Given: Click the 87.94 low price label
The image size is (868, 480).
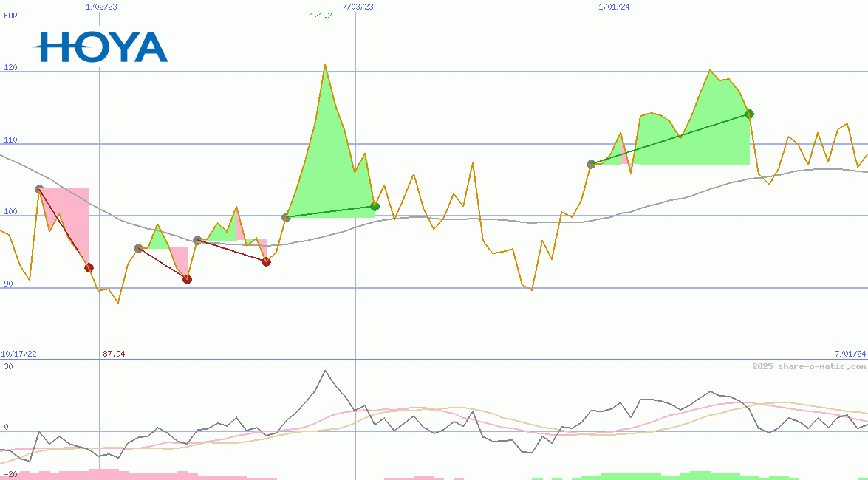Looking at the screenshot, I should coord(114,354).
